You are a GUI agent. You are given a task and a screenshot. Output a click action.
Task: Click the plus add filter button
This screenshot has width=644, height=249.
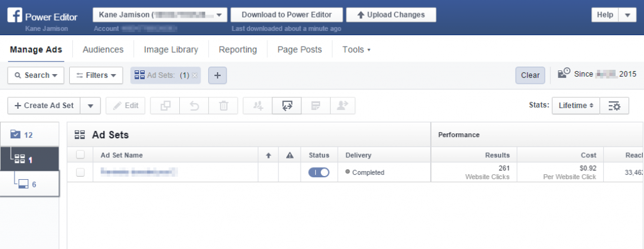click(218, 75)
